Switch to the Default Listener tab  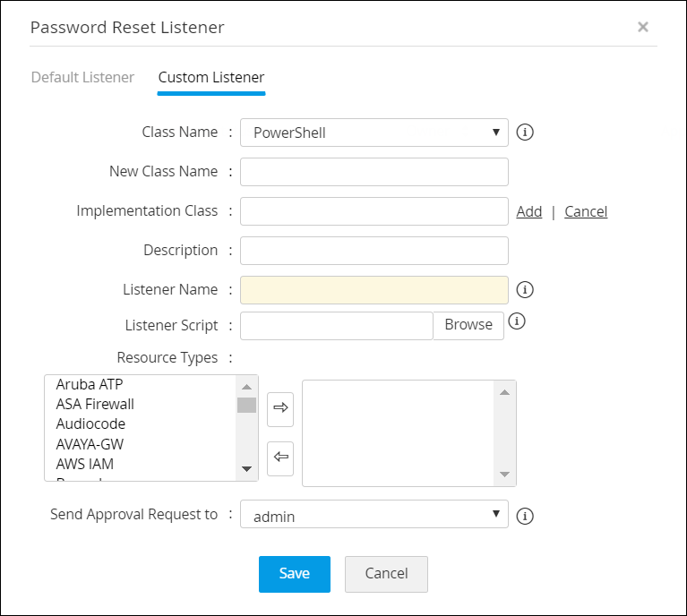pyautogui.click(x=82, y=77)
